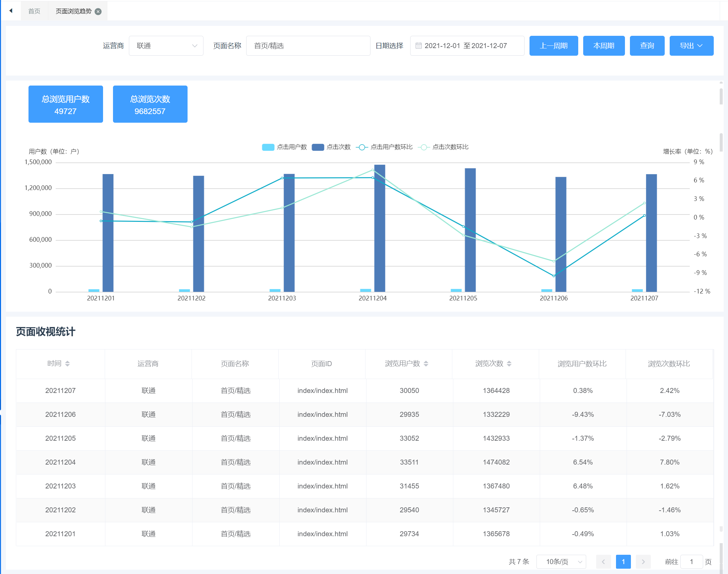Click the 浏览次数环比 column header

coord(669,364)
